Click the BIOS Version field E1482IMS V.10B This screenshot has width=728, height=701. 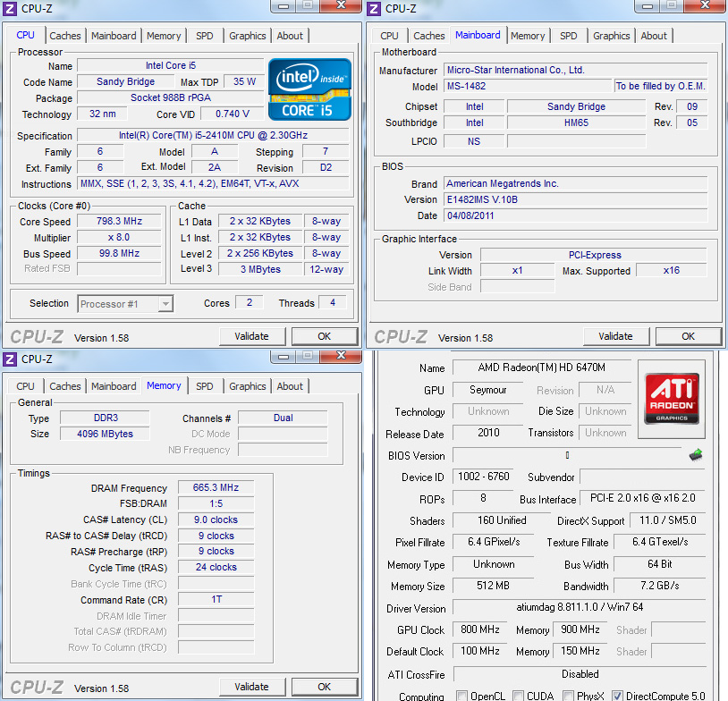[x=576, y=199]
